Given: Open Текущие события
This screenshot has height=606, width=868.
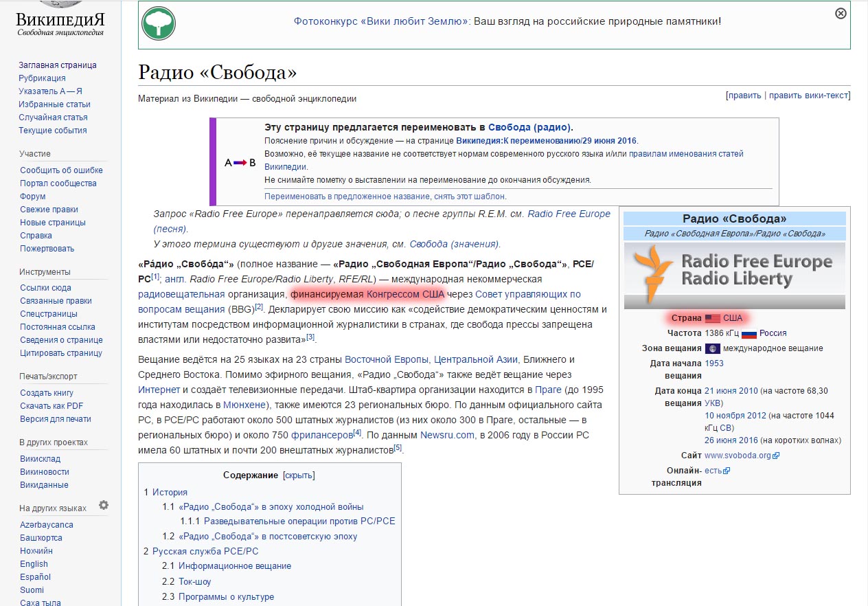Looking at the screenshot, I should click(53, 131).
